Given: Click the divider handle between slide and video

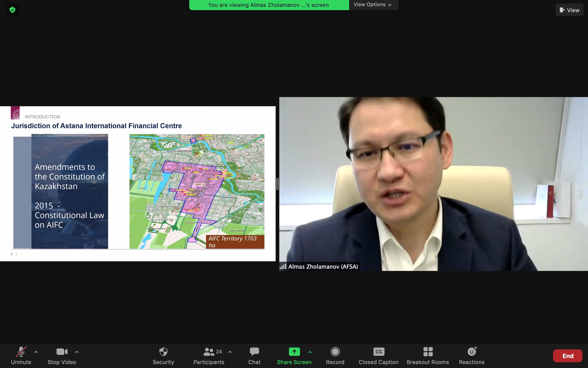Looking at the screenshot, I should 277,184.
